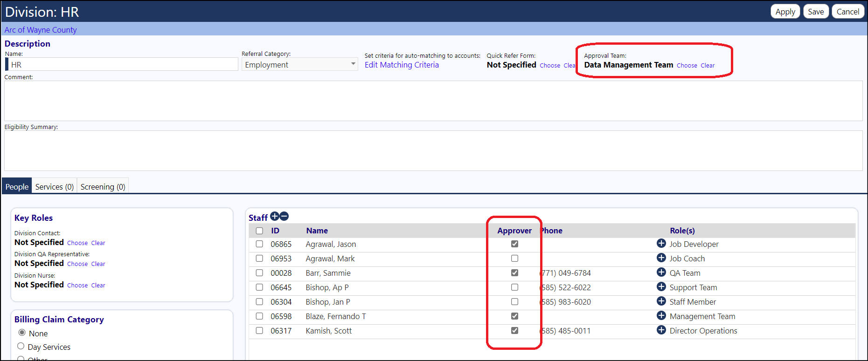The image size is (868, 361).
Task: Clear the Quick Refer Form
Action: tap(569, 66)
